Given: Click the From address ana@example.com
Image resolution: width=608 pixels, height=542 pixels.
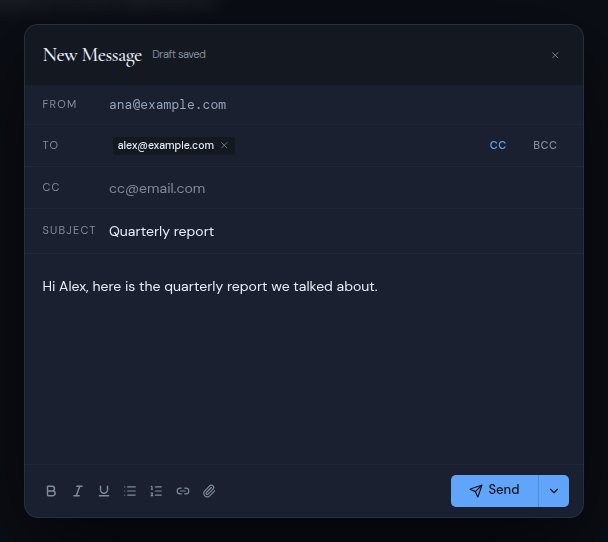Looking at the screenshot, I should tap(168, 105).
